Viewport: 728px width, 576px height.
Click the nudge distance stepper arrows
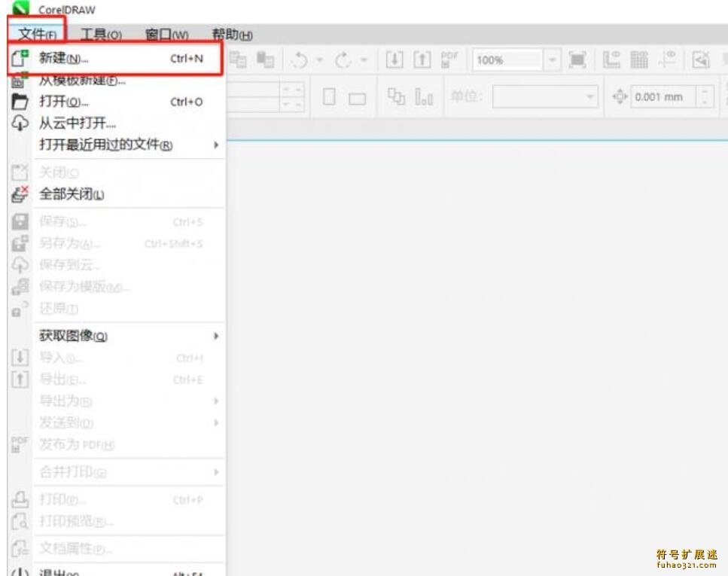[x=705, y=96]
